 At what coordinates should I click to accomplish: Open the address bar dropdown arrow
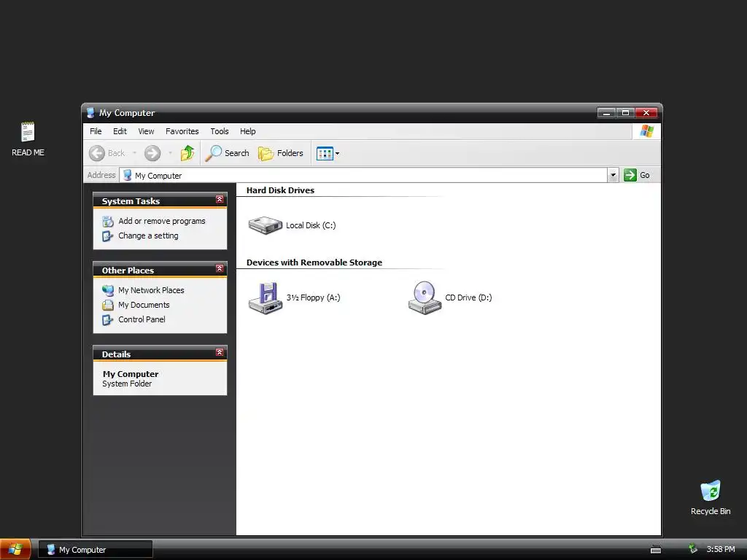(613, 175)
